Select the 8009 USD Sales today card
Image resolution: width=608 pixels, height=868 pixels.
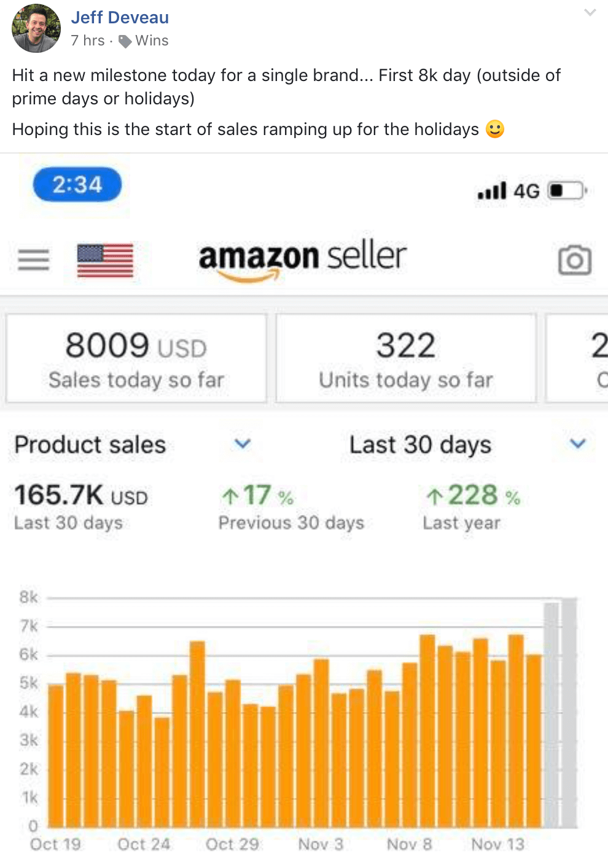(136, 358)
